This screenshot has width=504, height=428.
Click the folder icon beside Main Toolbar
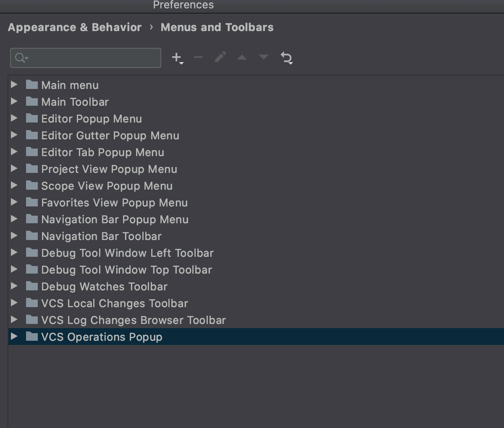[32, 101]
